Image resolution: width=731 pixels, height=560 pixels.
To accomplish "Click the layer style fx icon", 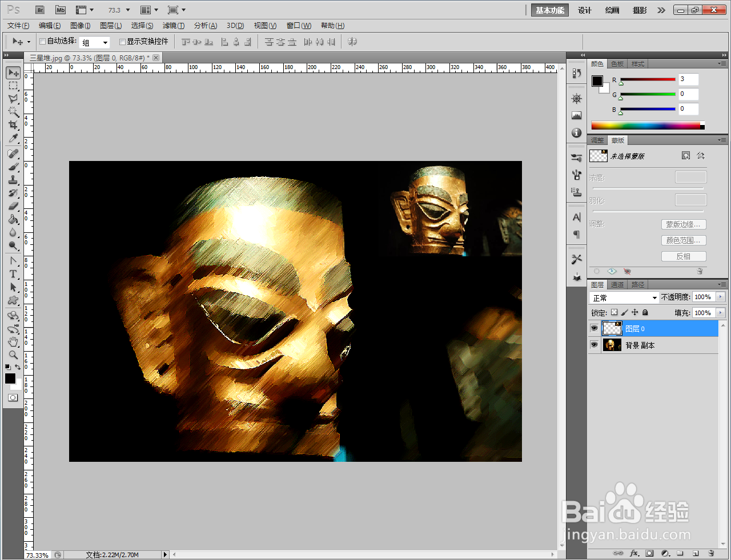I will coord(634,553).
